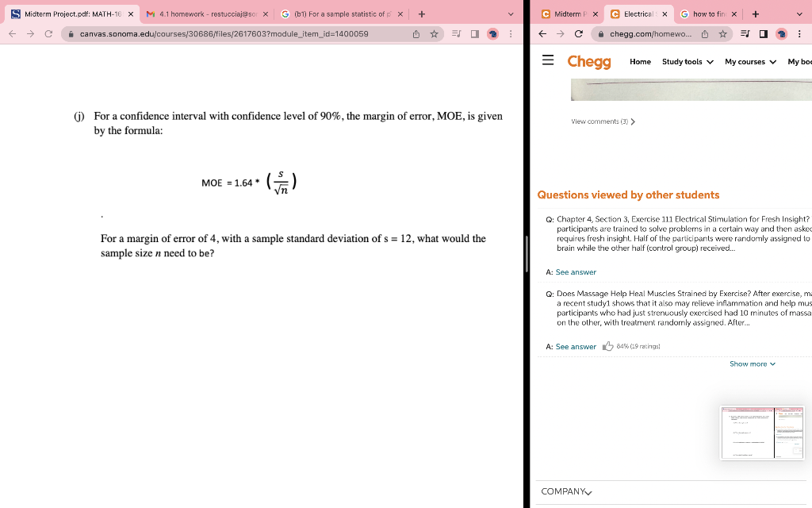The width and height of the screenshot is (812, 508).
Task: Click the 84% ratings thumbs-up indicator
Action: (630, 346)
